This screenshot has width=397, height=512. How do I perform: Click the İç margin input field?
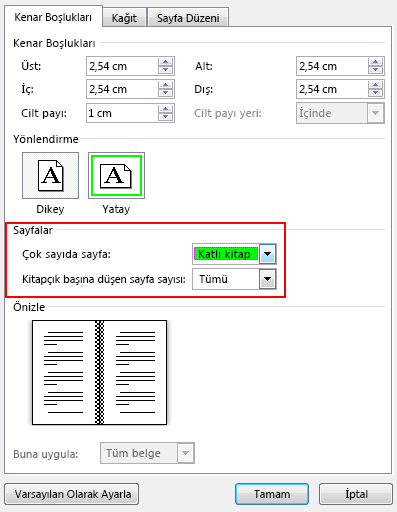tap(122, 89)
